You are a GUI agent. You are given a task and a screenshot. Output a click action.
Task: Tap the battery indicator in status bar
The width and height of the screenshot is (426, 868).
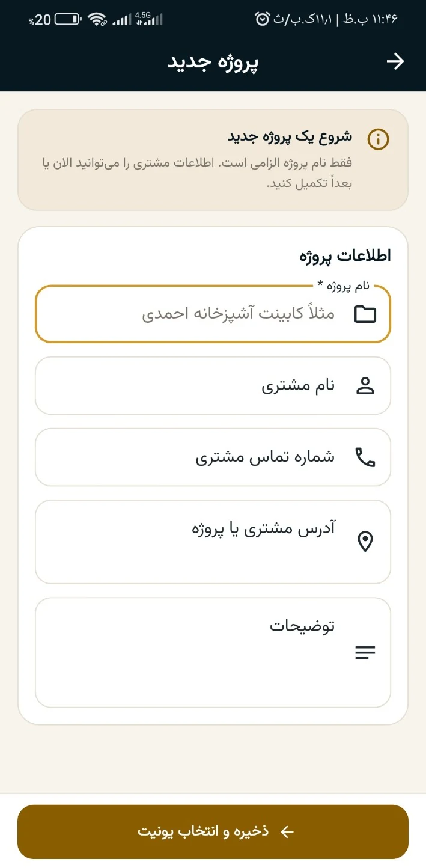click(68, 20)
